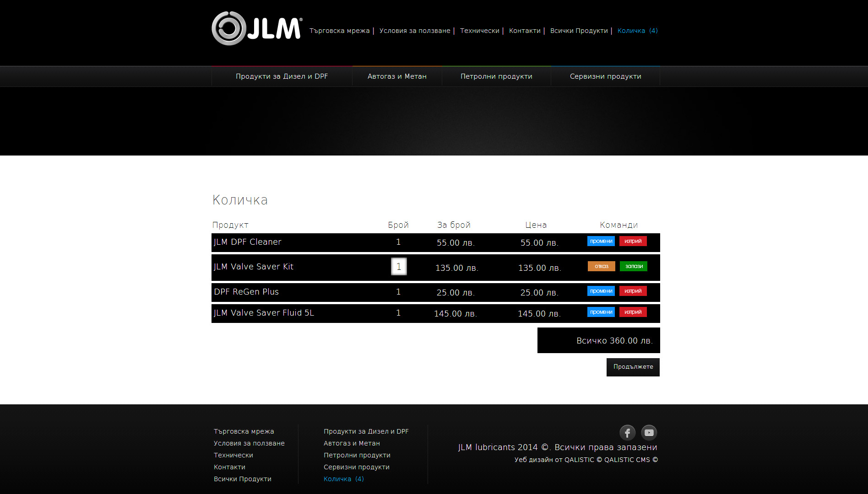Open footer link Автогаз и Метан
Screen dimensions: 868x494
[352, 443]
